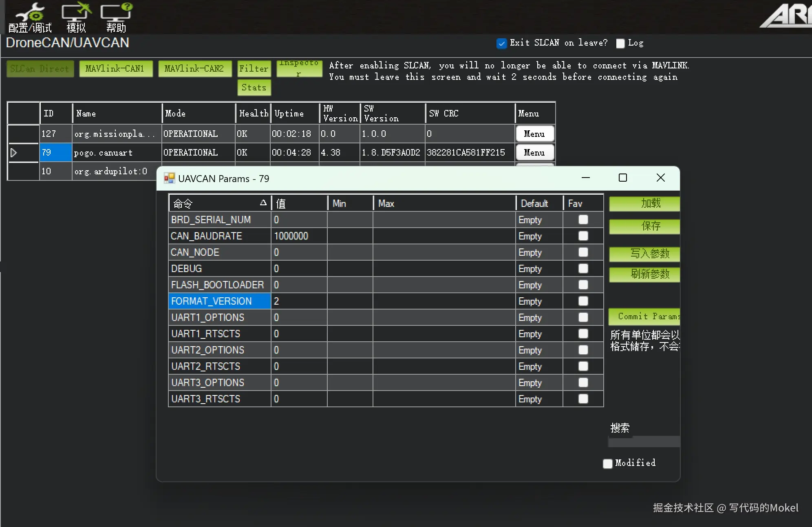Switch to MAVlink-CAN1 connection
The image size is (812, 527).
tap(115, 68)
